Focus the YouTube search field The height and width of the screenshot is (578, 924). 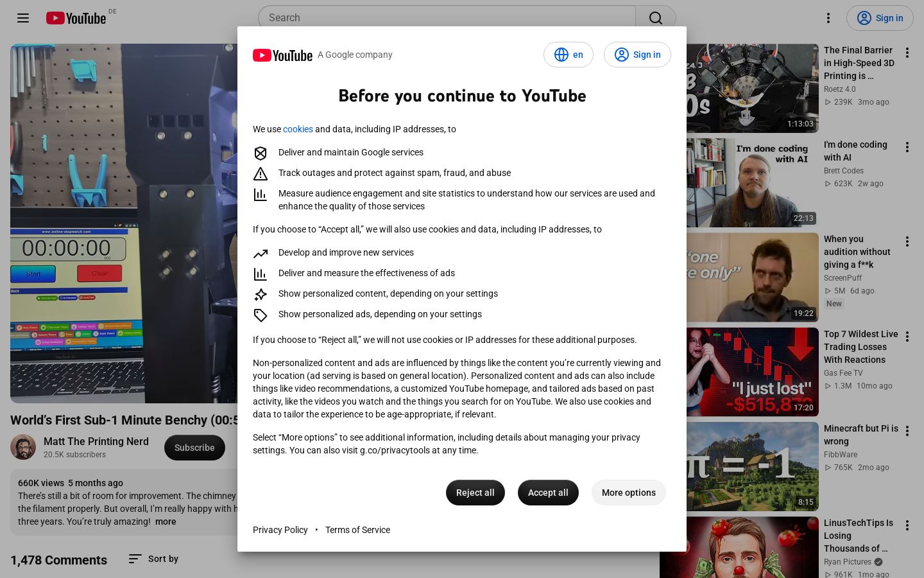pyautogui.click(x=447, y=18)
